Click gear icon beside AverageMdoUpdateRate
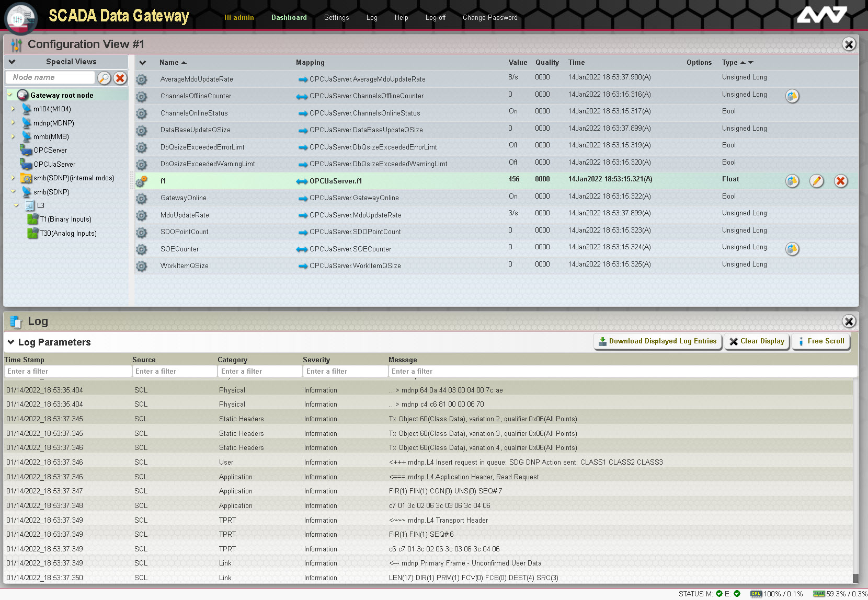The height and width of the screenshot is (600, 868). click(x=141, y=79)
